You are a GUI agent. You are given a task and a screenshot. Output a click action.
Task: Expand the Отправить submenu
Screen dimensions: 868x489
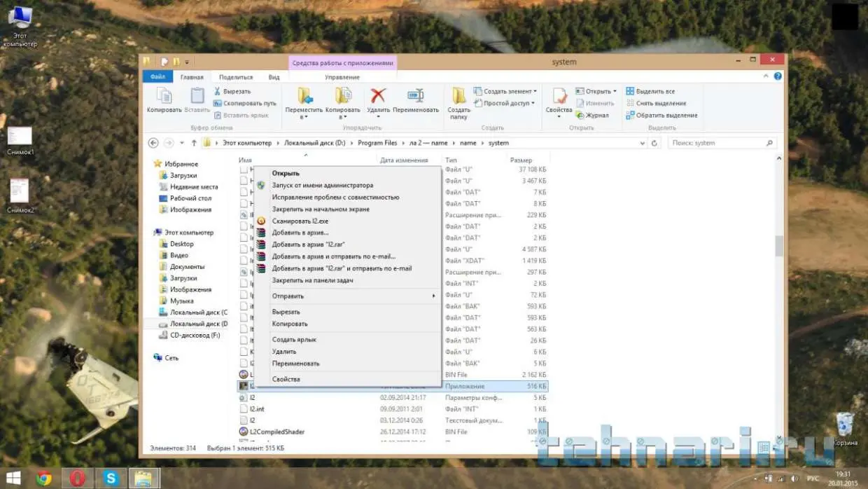348,296
